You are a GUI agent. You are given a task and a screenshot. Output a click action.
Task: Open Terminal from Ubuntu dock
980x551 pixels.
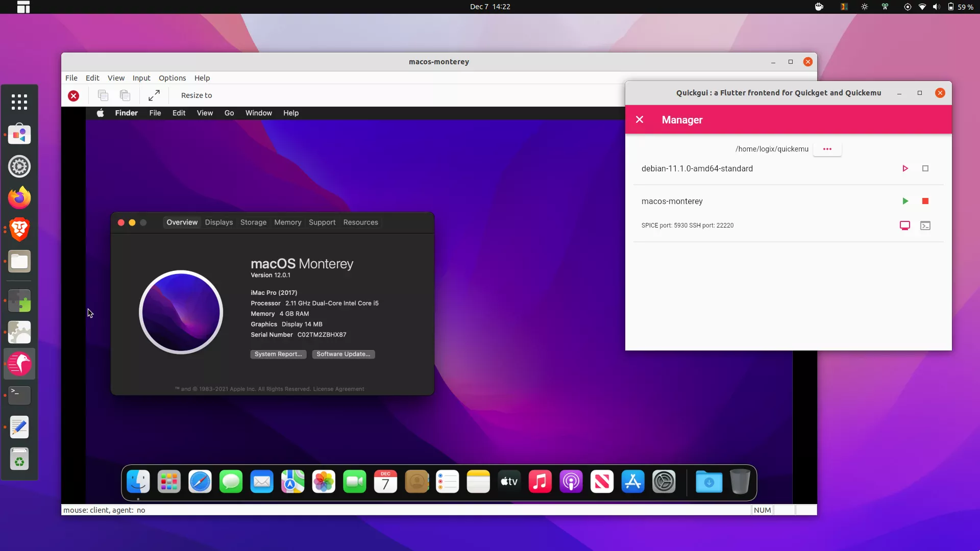(19, 395)
